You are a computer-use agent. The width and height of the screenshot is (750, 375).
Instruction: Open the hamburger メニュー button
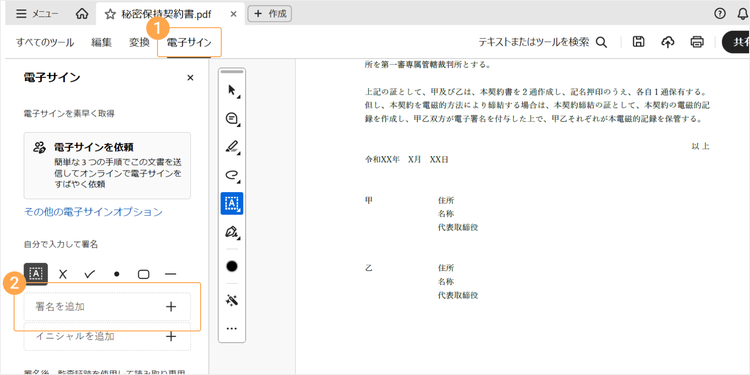click(37, 14)
